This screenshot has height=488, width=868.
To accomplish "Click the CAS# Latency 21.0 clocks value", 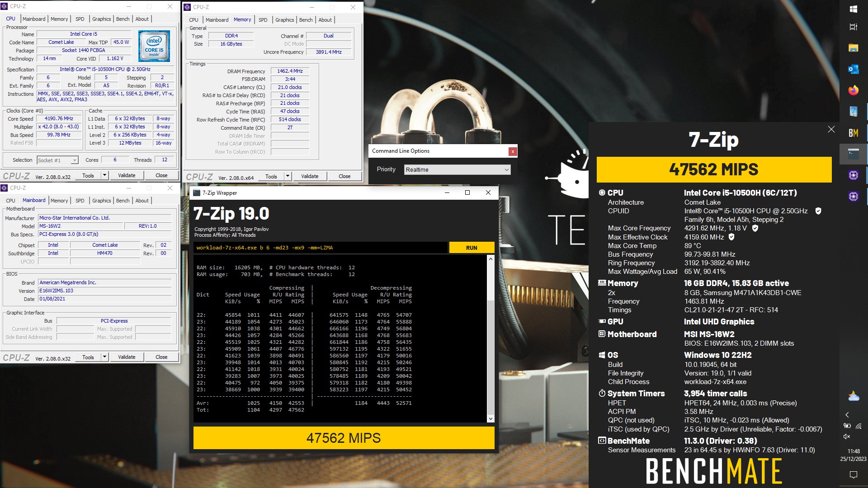I will pos(290,87).
